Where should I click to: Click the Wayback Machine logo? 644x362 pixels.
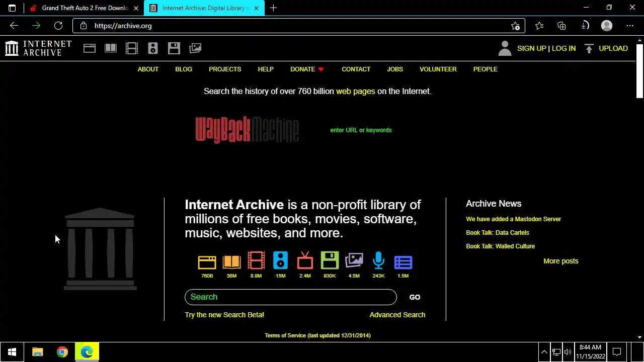[247, 130]
